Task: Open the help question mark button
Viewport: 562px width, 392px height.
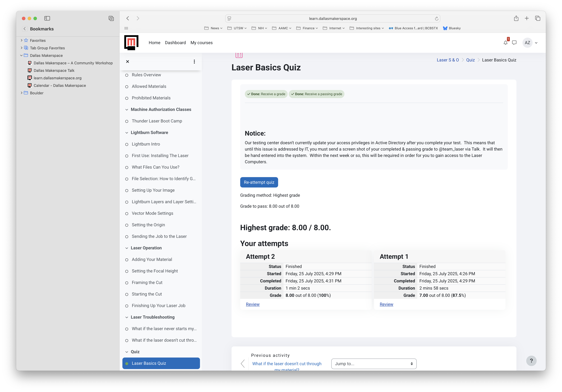Action: (531, 361)
